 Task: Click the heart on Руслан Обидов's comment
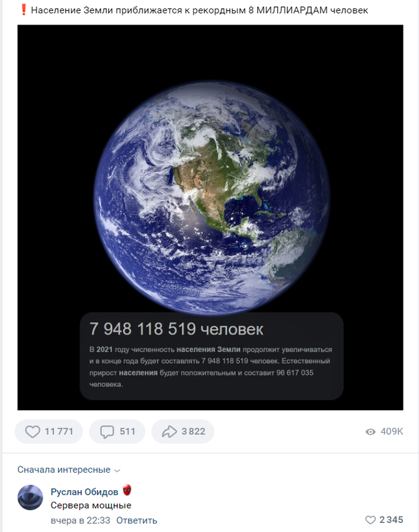[x=370, y=520]
